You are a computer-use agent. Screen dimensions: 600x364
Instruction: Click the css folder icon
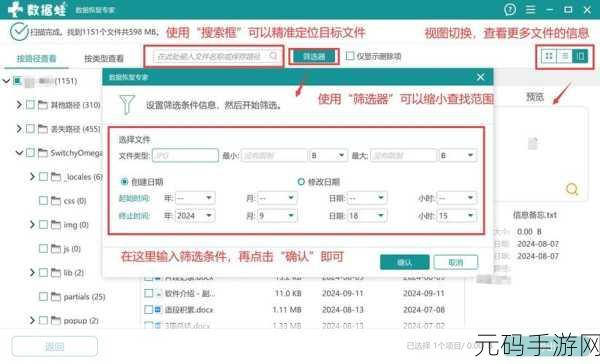pos(56,201)
